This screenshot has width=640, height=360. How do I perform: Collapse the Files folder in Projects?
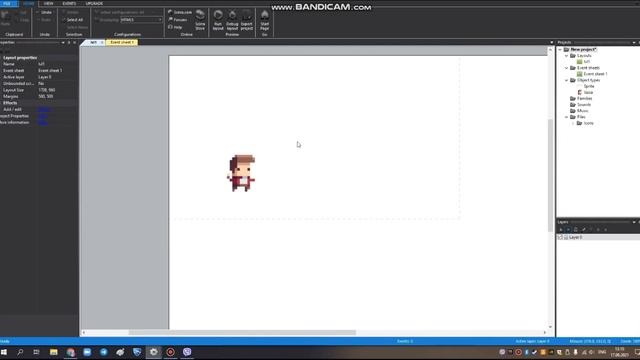[567, 117]
